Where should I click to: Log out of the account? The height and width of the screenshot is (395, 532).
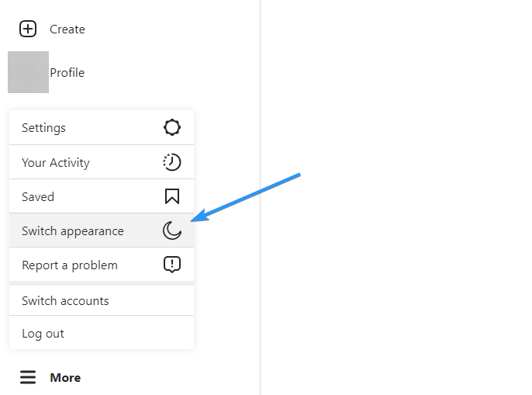point(102,333)
